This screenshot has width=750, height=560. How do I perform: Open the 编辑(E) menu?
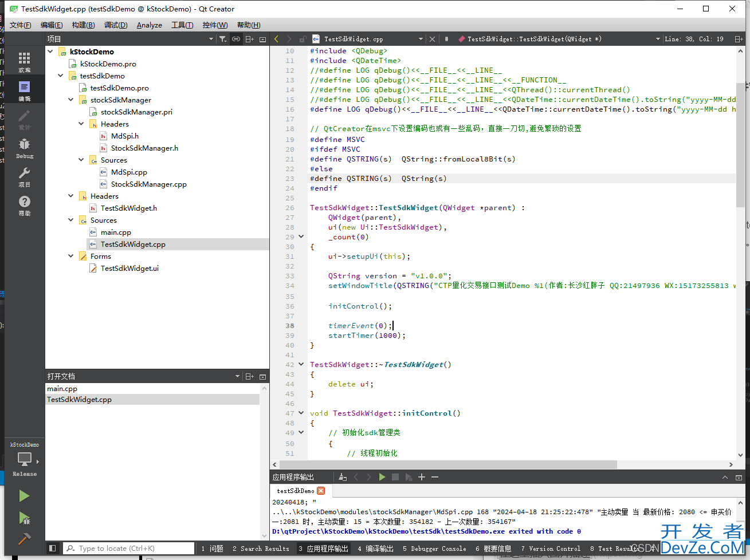pos(52,25)
